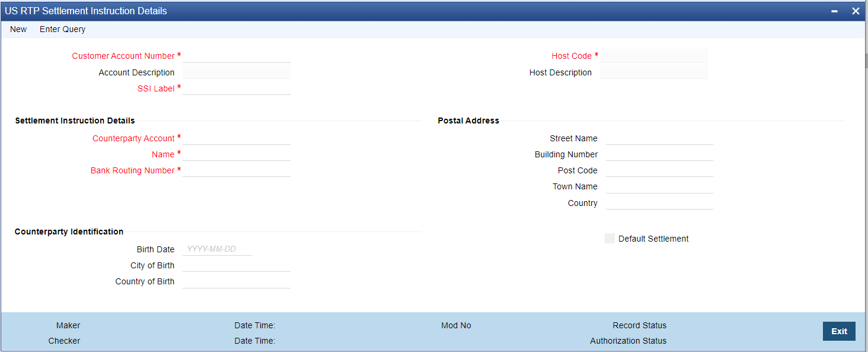Focus the Name input field
The image size is (868, 352).
237,154
